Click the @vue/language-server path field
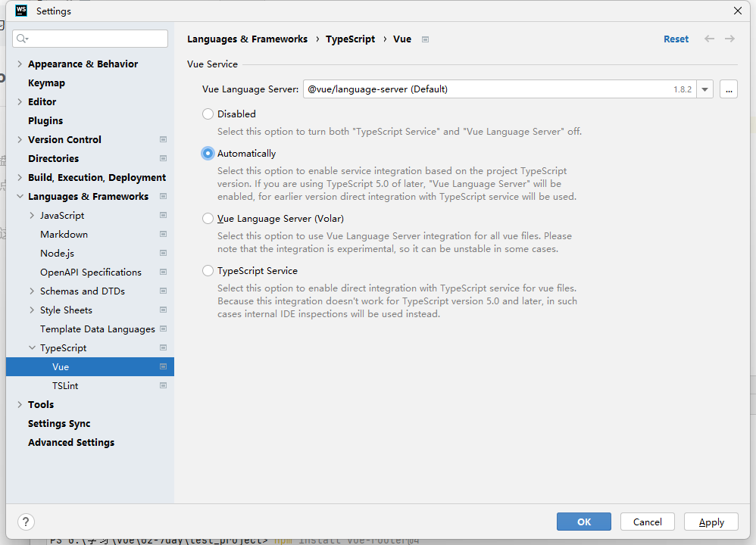 point(499,89)
